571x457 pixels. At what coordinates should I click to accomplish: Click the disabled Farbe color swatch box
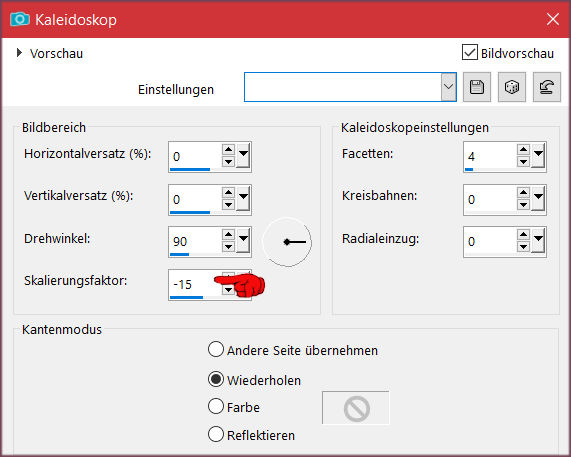(x=356, y=408)
